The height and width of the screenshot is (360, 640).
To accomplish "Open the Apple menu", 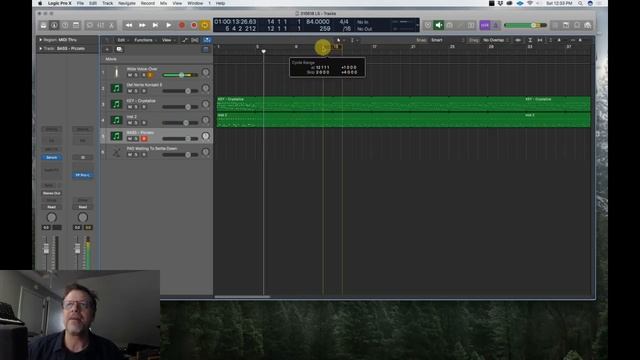I will point(40,3).
